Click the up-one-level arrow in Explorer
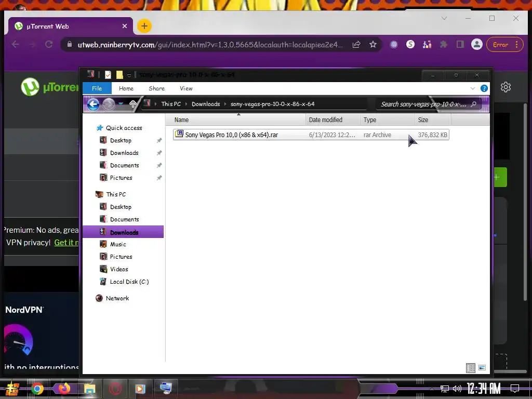The image size is (532, 399). (x=133, y=104)
